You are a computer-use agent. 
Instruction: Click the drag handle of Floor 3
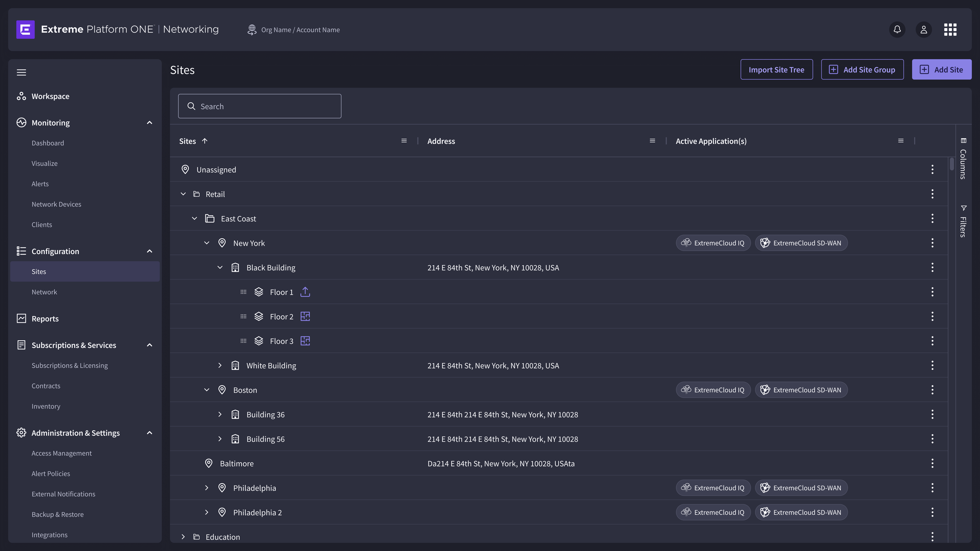pyautogui.click(x=243, y=341)
